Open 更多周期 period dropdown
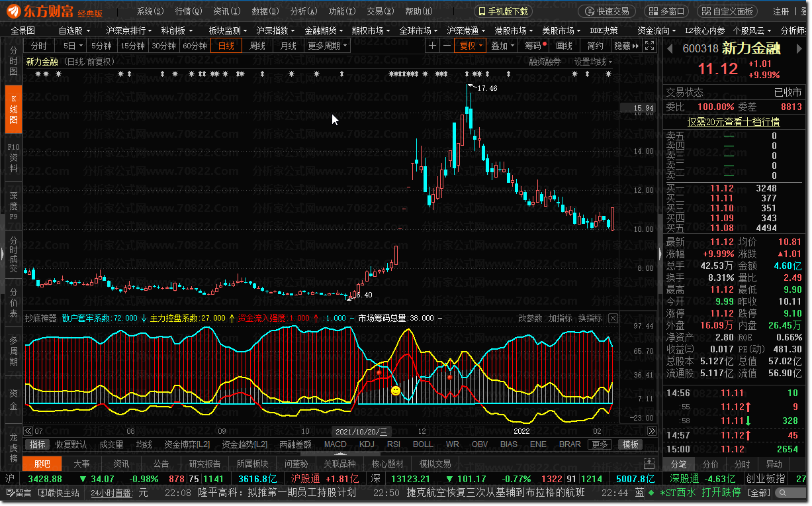812x506 pixels. click(x=327, y=46)
